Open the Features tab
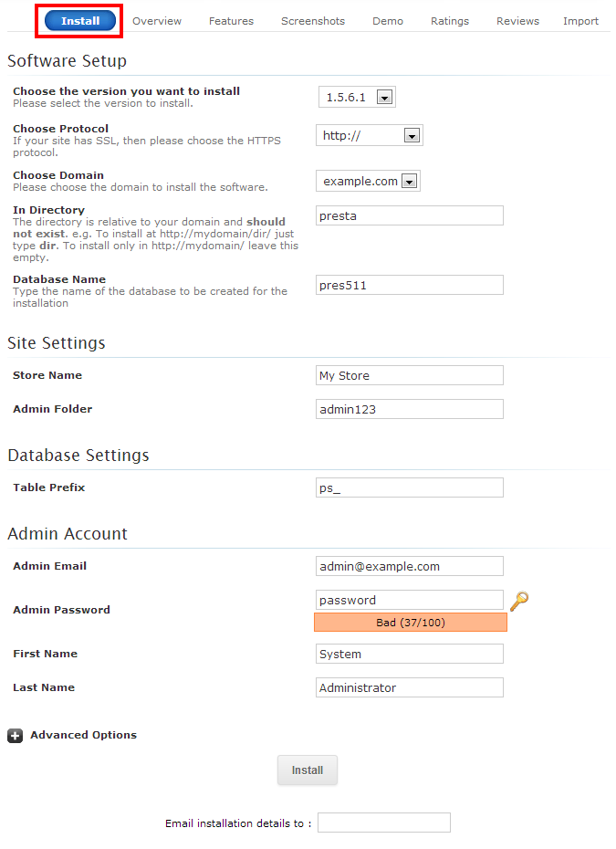The width and height of the screenshot is (616, 849). click(x=231, y=21)
